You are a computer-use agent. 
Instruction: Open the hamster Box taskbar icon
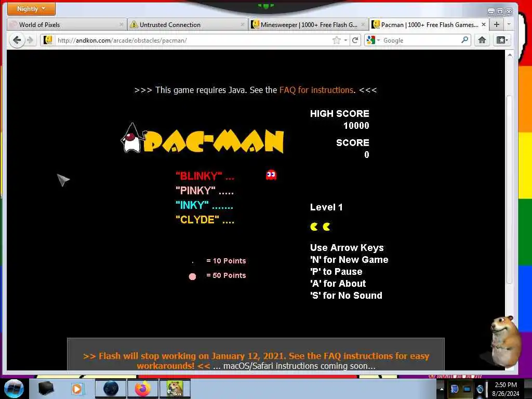click(175, 389)
